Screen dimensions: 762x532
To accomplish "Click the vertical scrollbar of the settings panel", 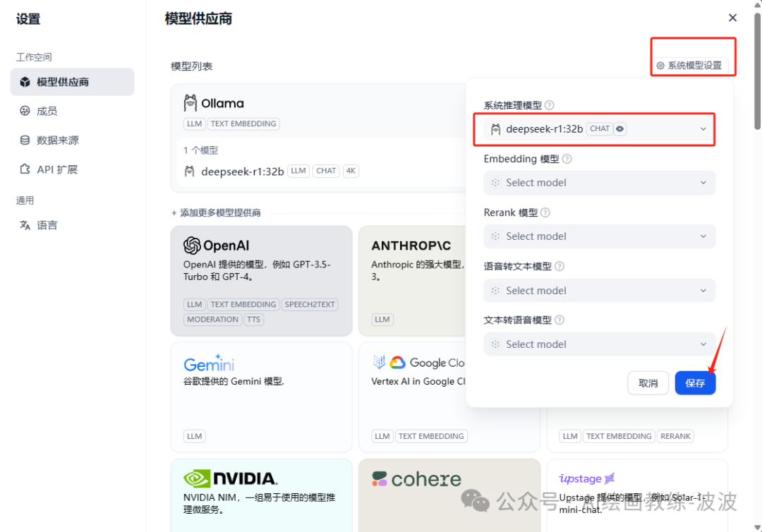I will pos(757,71).
